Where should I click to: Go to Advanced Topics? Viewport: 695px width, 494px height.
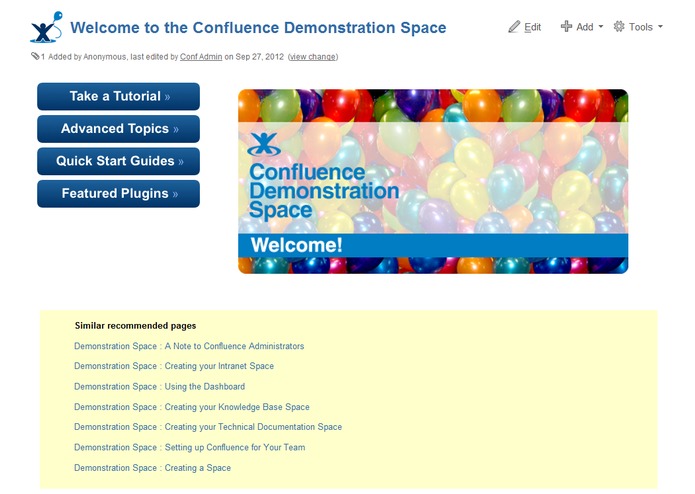coord(118,129)
